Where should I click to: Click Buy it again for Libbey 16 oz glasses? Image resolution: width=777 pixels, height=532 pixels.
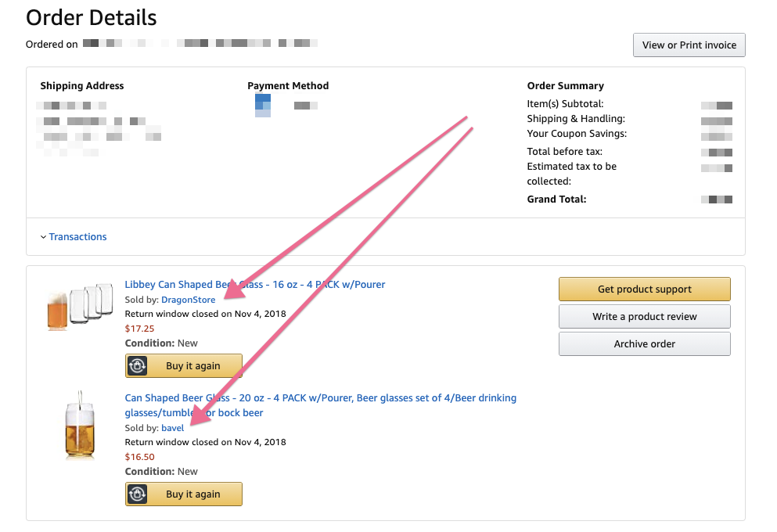[192, 365]
